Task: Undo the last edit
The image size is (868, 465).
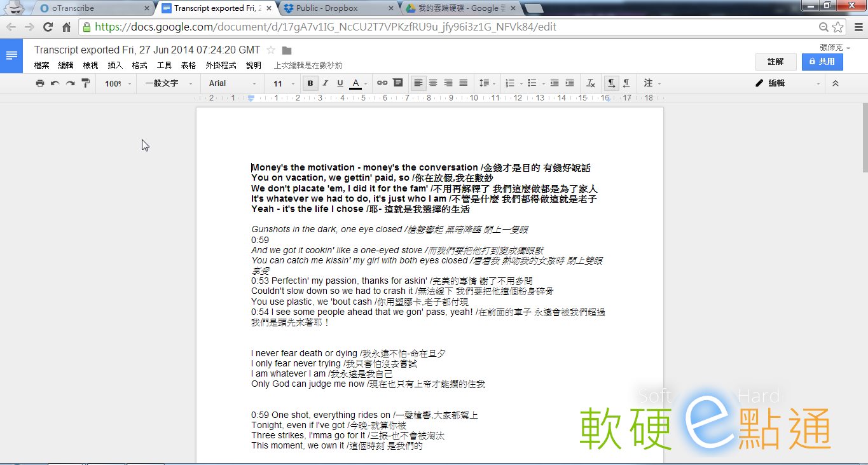Action: (55, 83)
